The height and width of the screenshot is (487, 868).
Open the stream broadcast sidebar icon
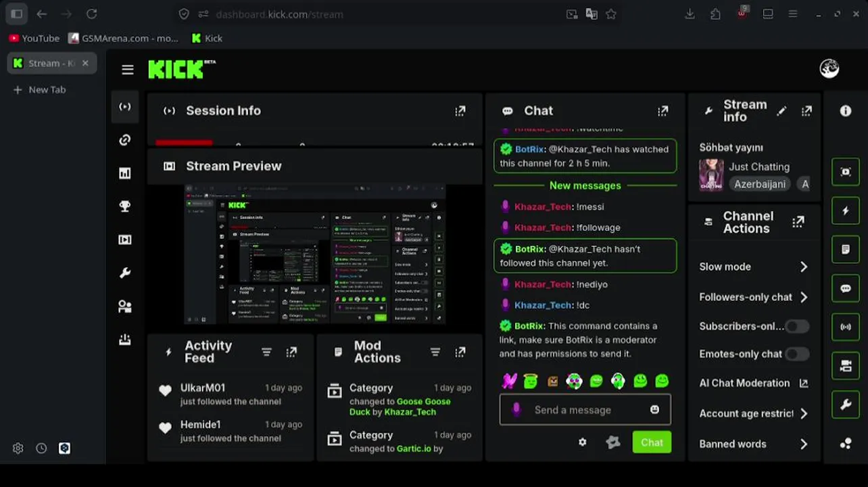pos(125,107)
